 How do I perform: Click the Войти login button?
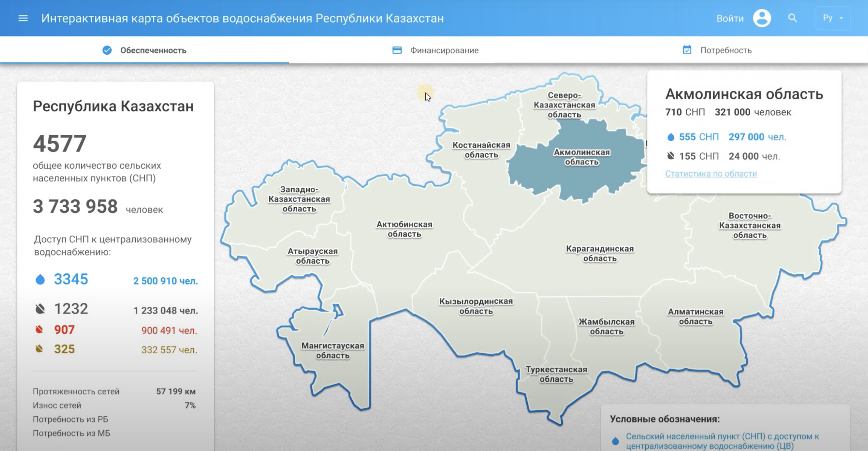730,18
